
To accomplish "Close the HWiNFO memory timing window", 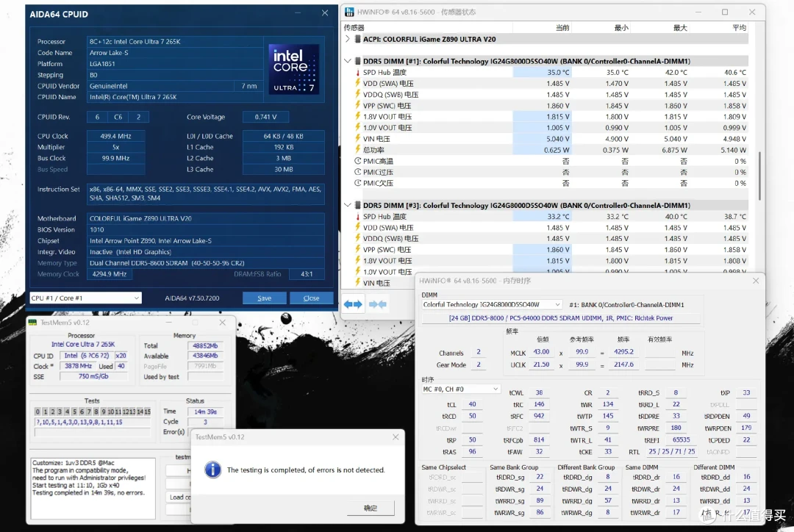I will 756,281.
